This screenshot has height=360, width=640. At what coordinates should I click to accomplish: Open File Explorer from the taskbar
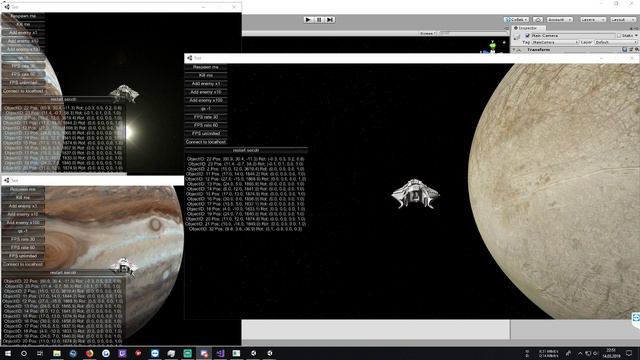point(57,353)
